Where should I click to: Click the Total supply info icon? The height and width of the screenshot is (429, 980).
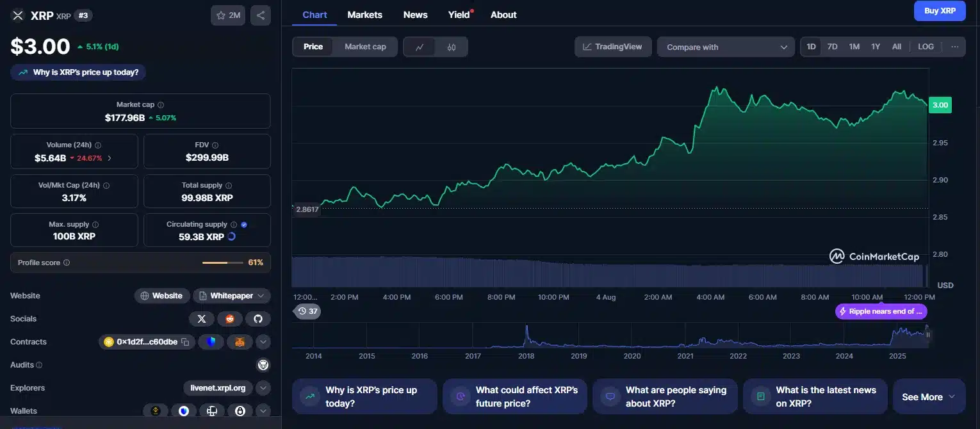(x=229, y=186)
